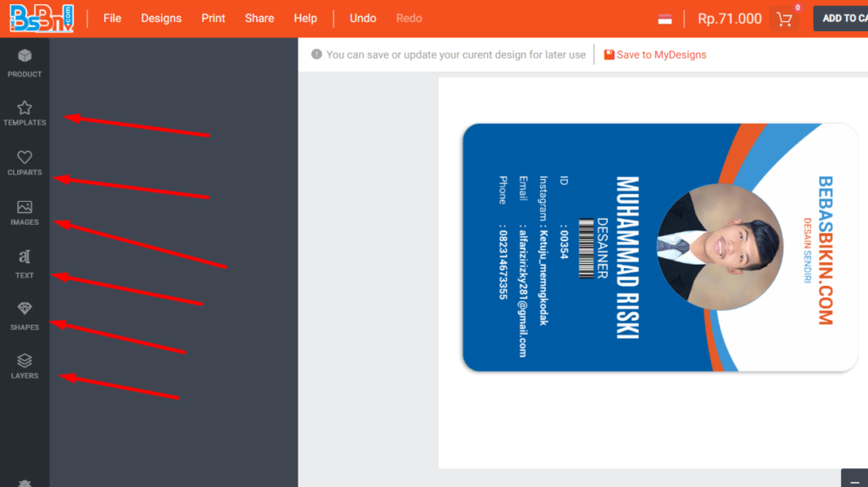Open the Layers stack icon
The image size is (868, 487).
click(25, 361)
